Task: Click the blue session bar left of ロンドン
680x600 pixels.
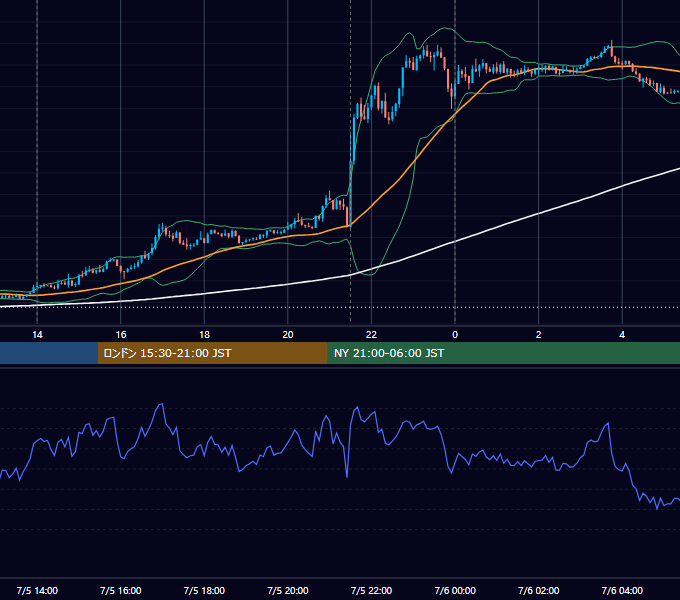Action: [x=49, y=353]
